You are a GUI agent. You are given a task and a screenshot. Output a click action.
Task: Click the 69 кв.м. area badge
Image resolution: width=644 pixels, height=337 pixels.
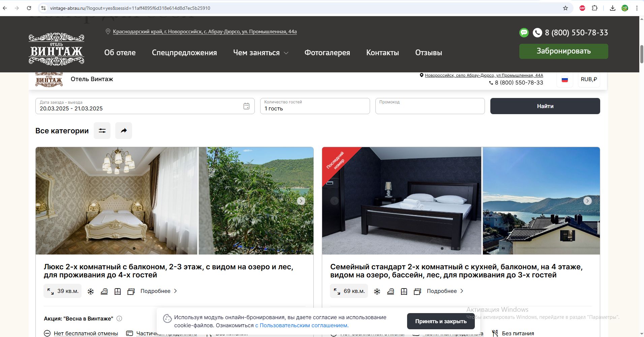click(x=349, y=291)
